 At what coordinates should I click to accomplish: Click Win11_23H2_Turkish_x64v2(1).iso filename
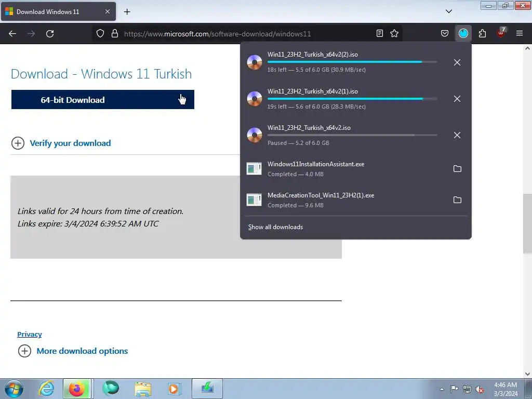[x=312, y=91]
